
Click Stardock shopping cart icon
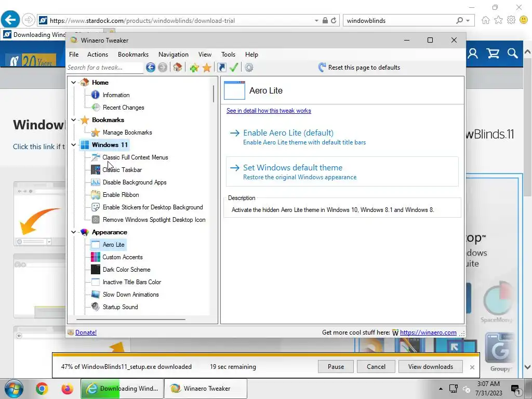493,54
